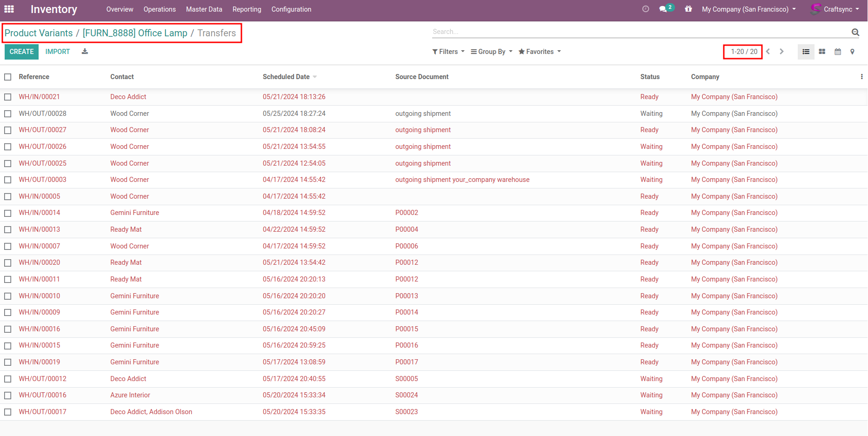Open the Group By dropdown
The height and width of the screenshot is (436, 868).
click(x=491, y=52)
